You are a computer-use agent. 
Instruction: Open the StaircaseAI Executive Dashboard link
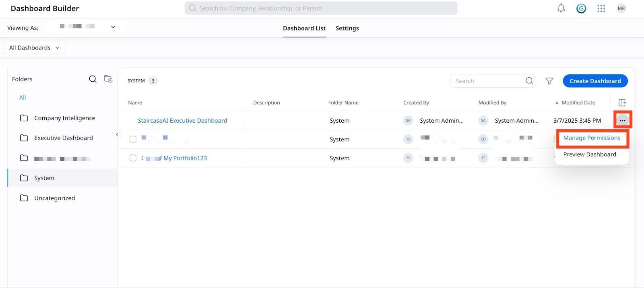[x=182, y=121]
